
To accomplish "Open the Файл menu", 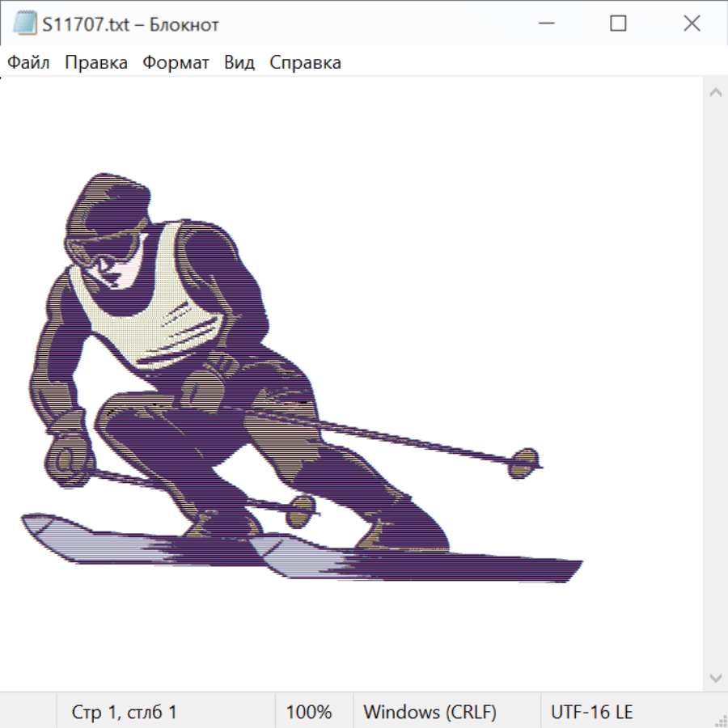I will [28, 63].
